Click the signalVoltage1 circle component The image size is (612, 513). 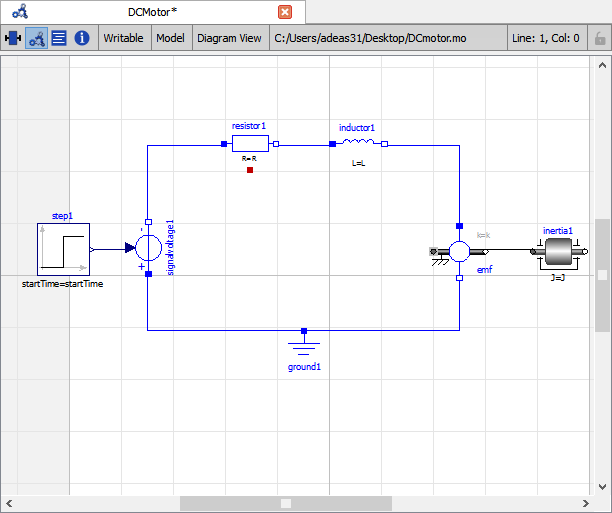[x=148, y=248]
